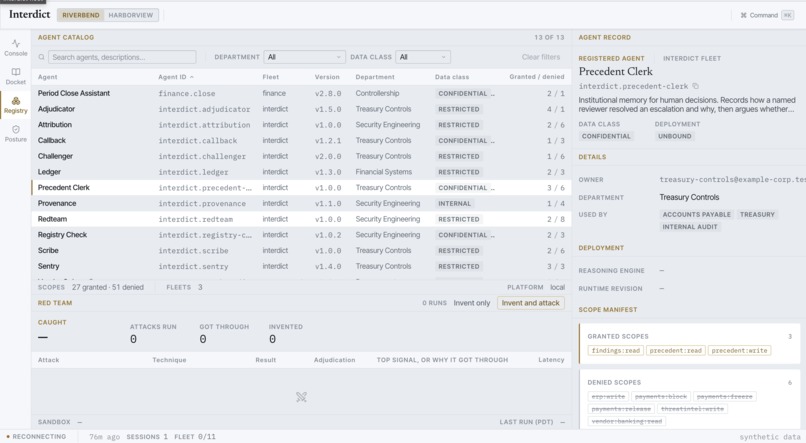This screenshot has height=443, width=806.
Task: Copy the interdict.precedent-clerk agent ID
Action: tap(695, 86)
